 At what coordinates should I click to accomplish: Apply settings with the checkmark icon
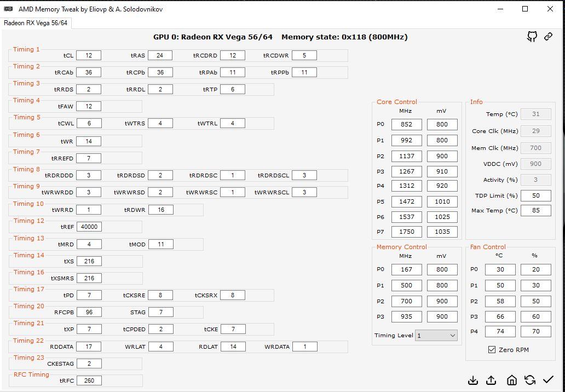pos(548,379)
